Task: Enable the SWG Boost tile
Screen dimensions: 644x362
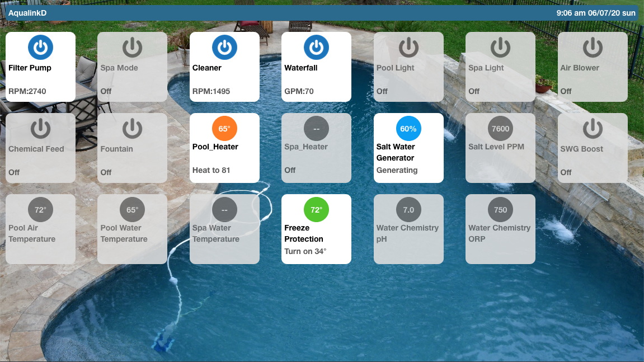Action: [x=593, y=148]
